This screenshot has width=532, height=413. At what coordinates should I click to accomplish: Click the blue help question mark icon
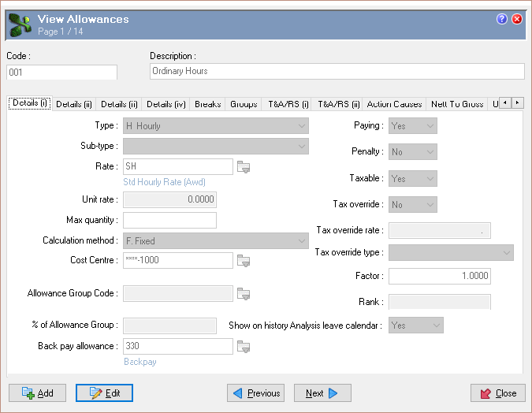tap(501, 19)
